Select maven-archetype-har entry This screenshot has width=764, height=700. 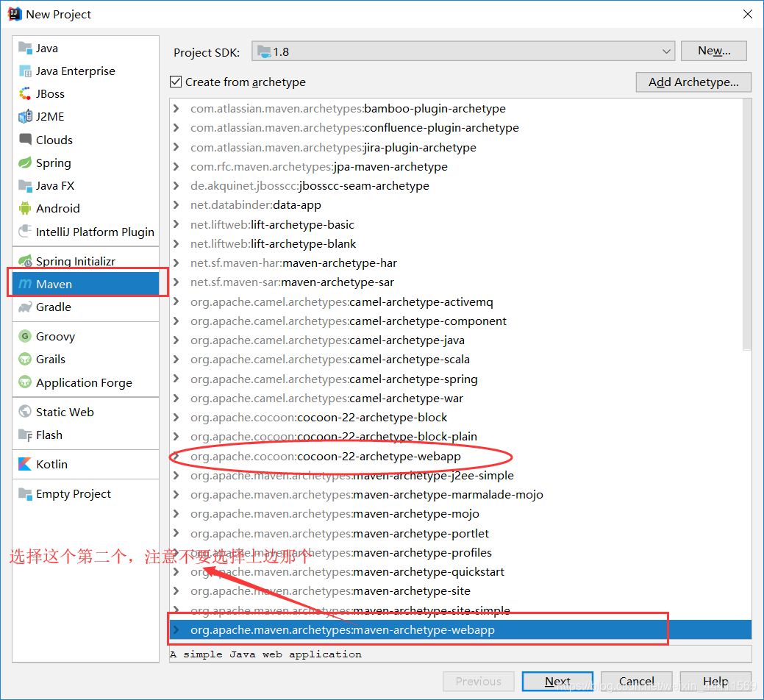(x=294, y=263)
